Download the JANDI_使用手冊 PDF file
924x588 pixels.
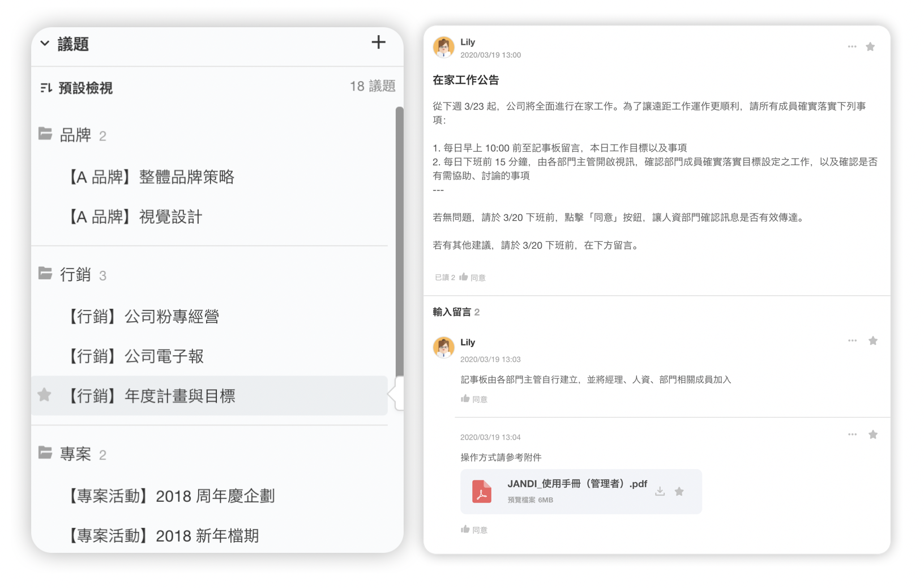tap(660, 492)
